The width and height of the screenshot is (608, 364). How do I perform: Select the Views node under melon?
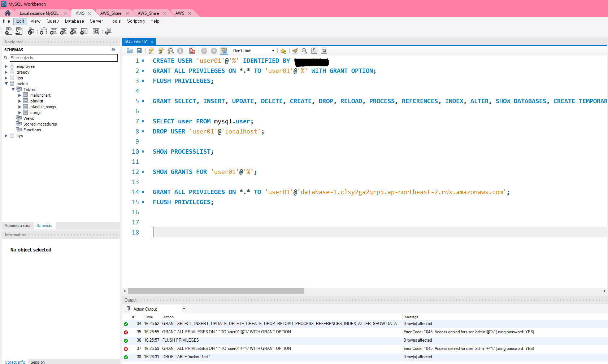[29, 118]
